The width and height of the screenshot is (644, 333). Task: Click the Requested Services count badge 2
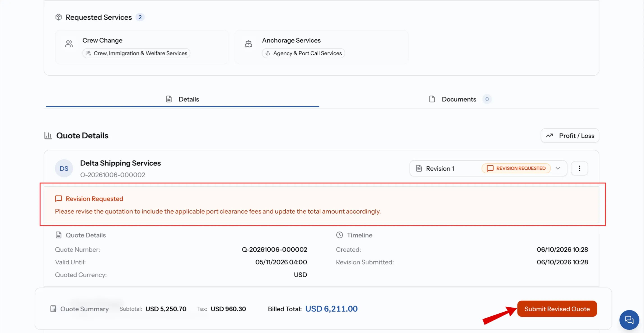tap(140, 17)
